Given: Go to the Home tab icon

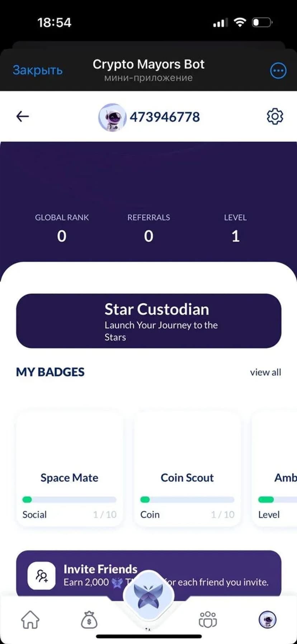Looking at the screenshot, I should pos(30,619).
